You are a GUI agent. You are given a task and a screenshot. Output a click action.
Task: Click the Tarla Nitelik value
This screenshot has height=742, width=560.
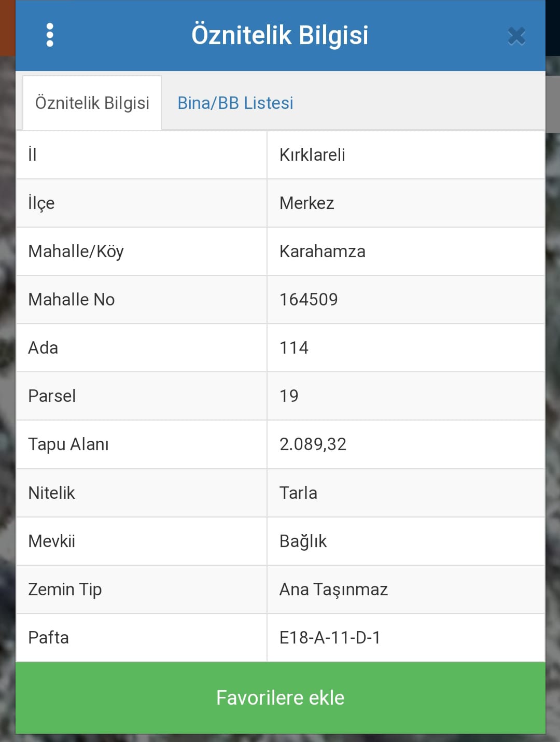pos(298,493)
